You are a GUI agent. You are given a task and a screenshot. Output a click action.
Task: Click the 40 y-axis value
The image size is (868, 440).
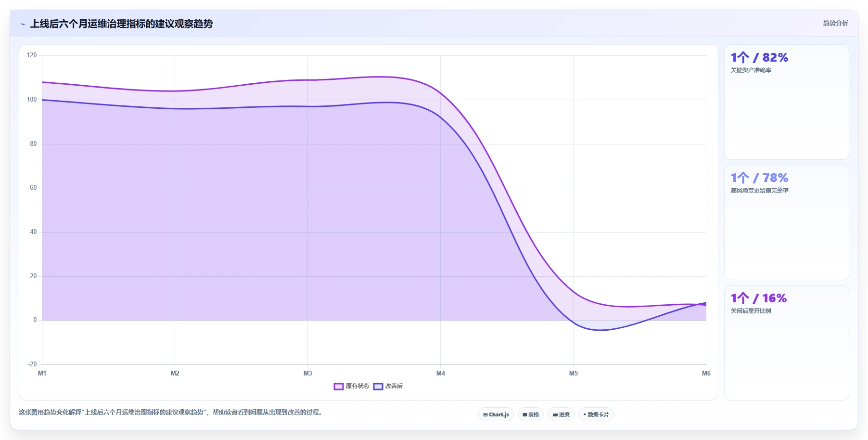point(33,232)
